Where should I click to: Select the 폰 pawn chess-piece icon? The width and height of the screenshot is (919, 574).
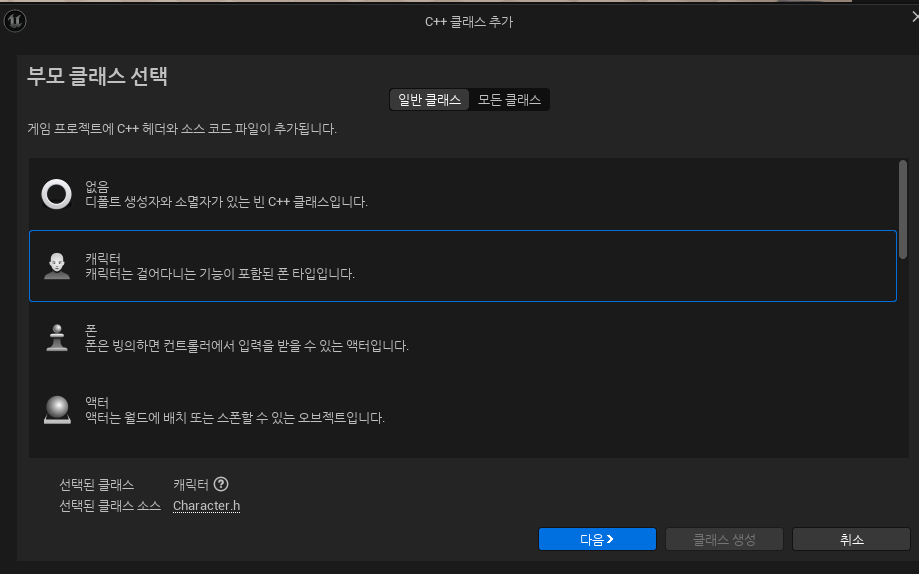click(x=57, y=338)
